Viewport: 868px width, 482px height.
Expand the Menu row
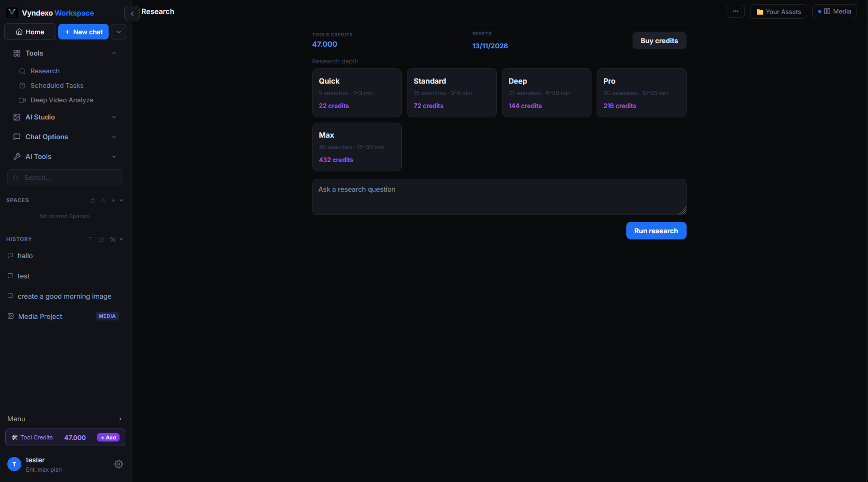[65, 419]
